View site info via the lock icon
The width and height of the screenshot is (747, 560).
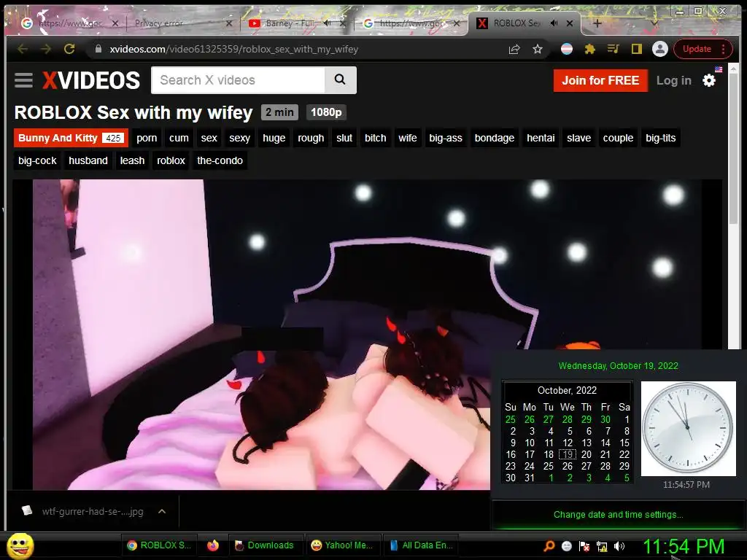[x=98, y=49]
